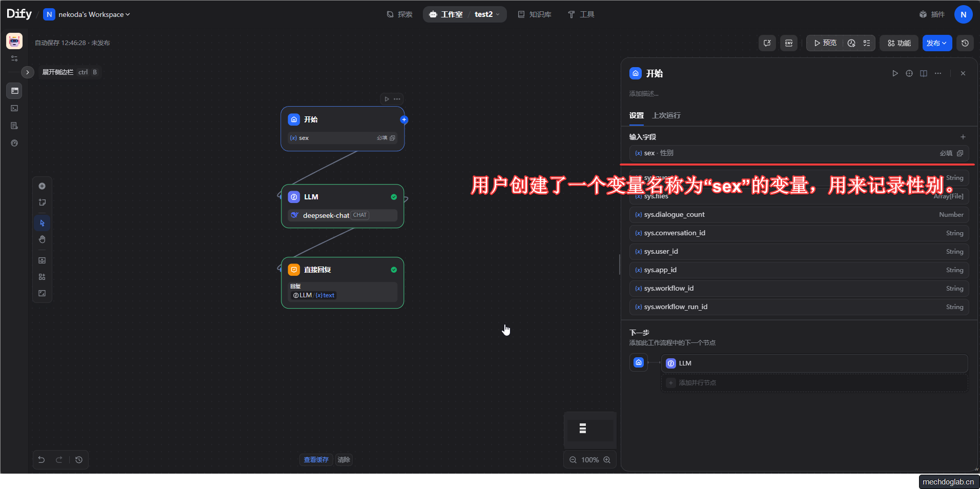Open the environment variables ENV panel
Viewport: 980px width, 489px height.
789,43
